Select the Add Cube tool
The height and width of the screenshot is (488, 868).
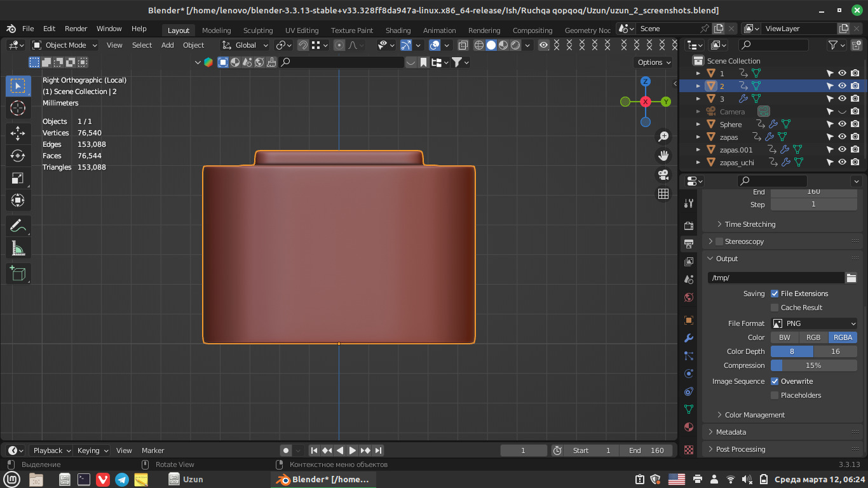coord(18,273)
